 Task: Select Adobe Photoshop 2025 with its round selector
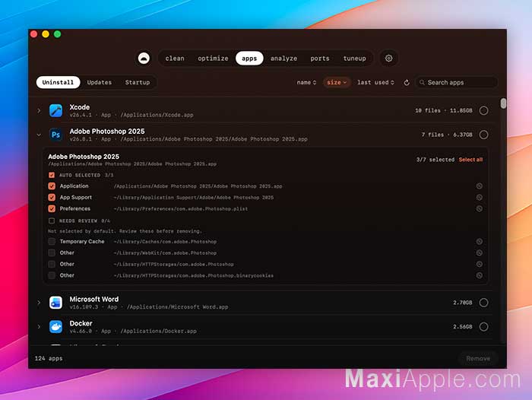coord(484,135)
